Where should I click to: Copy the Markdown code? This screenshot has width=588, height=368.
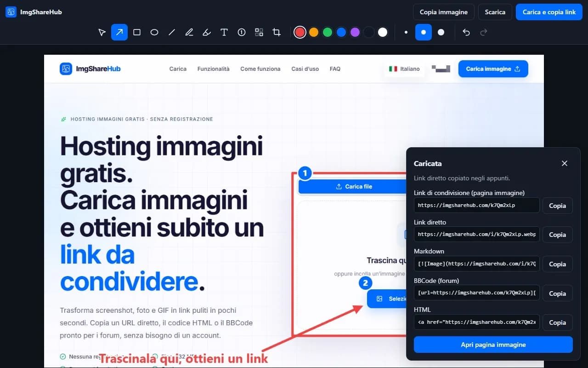558,264
